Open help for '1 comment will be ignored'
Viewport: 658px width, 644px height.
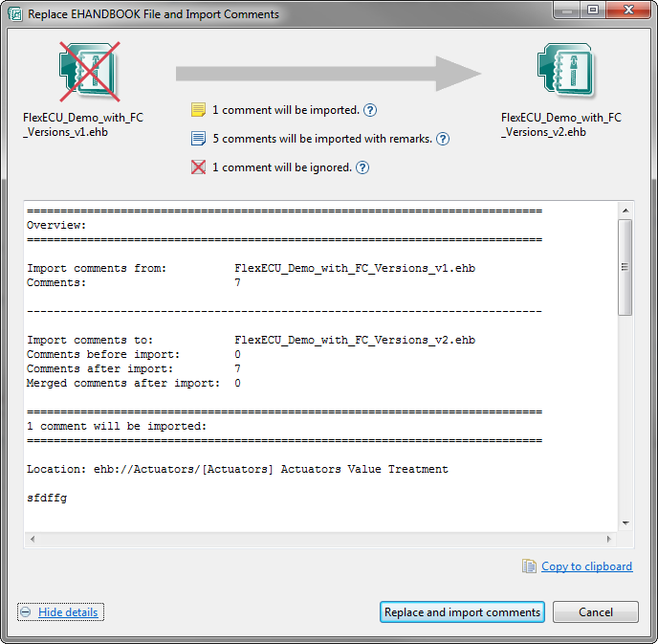pyautogui.click(x=362, y=167)
